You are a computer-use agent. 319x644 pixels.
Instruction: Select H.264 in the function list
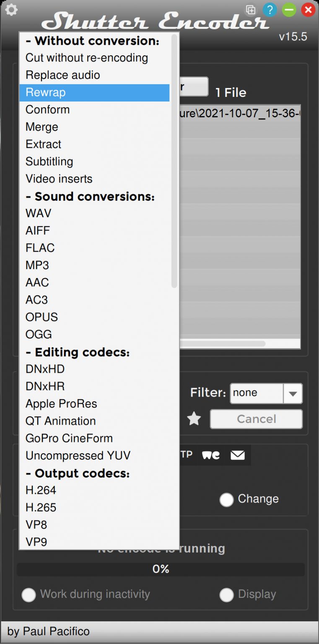(41, 490)
